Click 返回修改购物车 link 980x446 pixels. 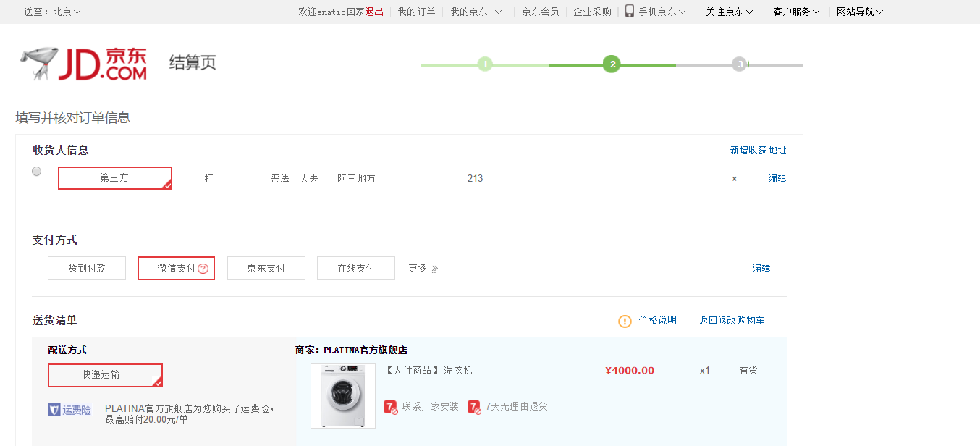[x=731, y=320]
